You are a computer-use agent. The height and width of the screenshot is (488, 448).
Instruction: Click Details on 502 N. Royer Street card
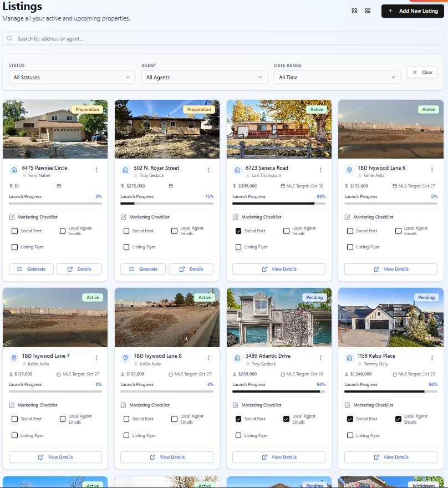point(191,269)
